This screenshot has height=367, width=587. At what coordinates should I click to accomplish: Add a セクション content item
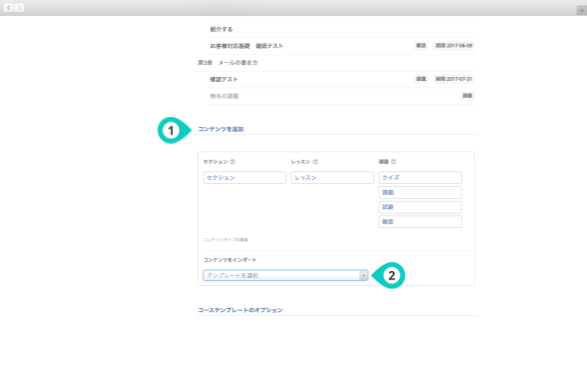click(x=244, y=178)
